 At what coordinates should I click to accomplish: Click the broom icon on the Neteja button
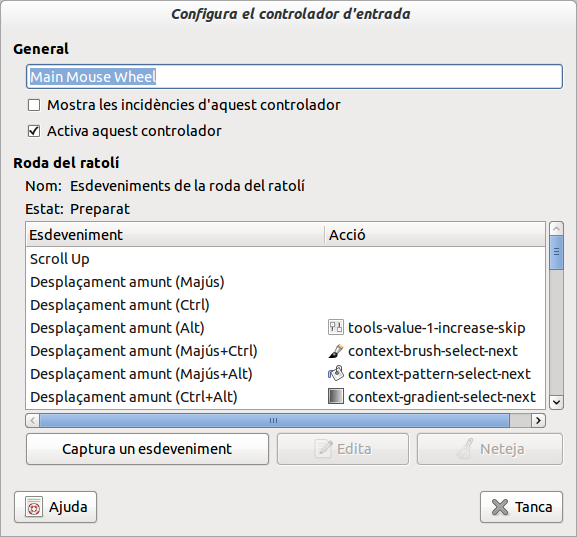coord(466,449)
